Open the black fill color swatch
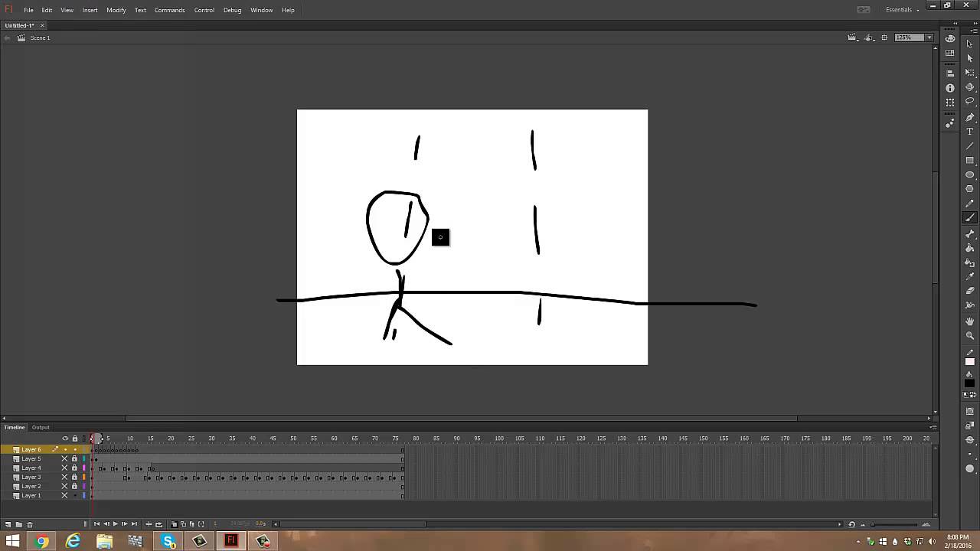980x551 pixels. pos(969,383)
